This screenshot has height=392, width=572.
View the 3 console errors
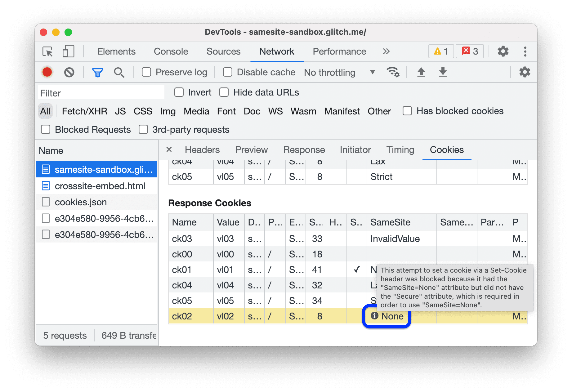click(469, 51)
